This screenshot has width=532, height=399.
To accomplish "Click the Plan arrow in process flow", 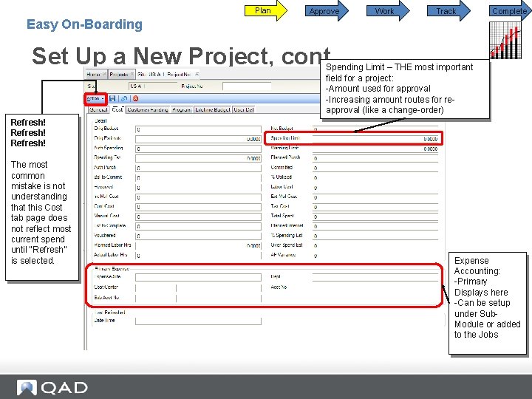I will click(x=266, y=10).
